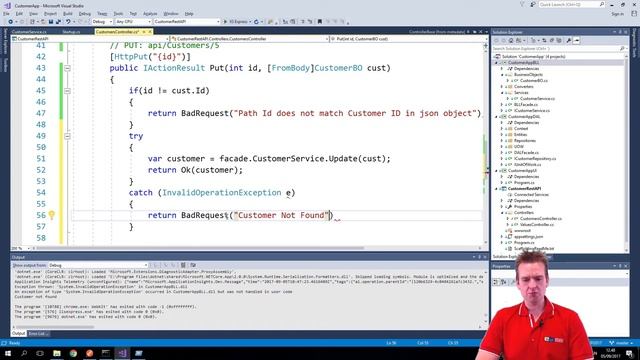Open Chrome from the taskbar
This screenshot has height=360, width=640.
73,353
